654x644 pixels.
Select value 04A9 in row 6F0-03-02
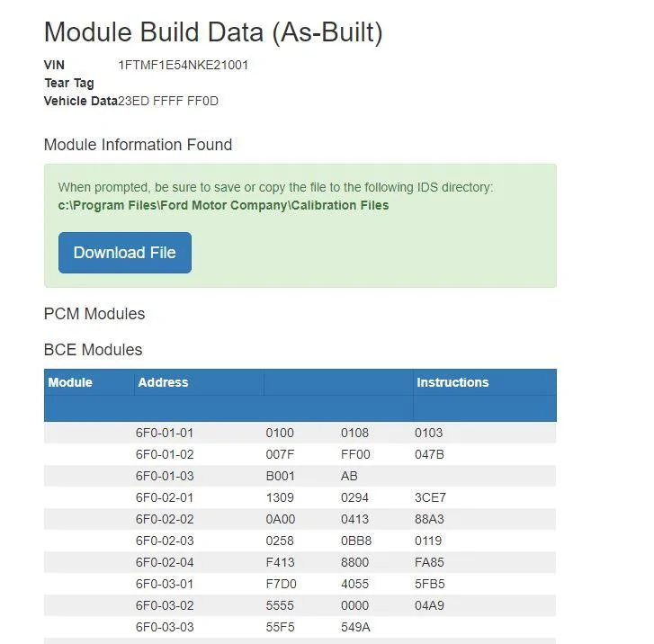pos(429,605)
